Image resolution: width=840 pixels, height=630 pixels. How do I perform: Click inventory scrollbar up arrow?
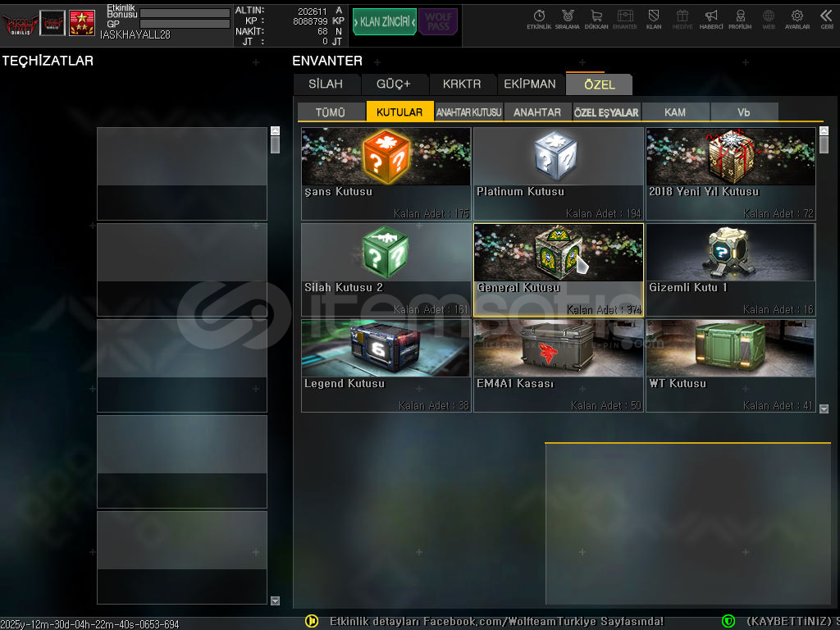[x=824, y=130]
